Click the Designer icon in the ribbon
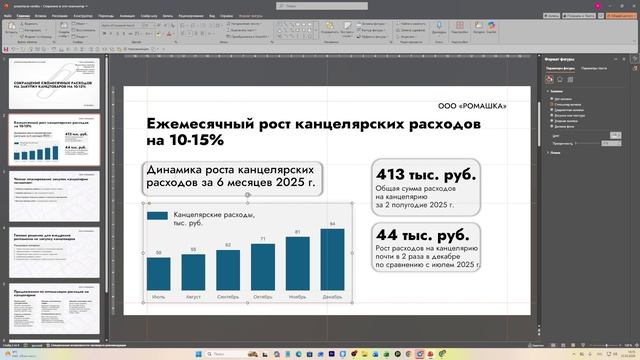The width and height of the screenshot is (640, 360). (478, 26)
